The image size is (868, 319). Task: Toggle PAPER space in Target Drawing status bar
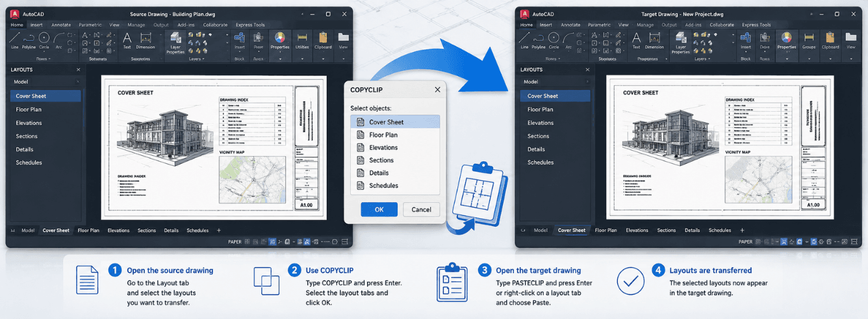(746, 242)
